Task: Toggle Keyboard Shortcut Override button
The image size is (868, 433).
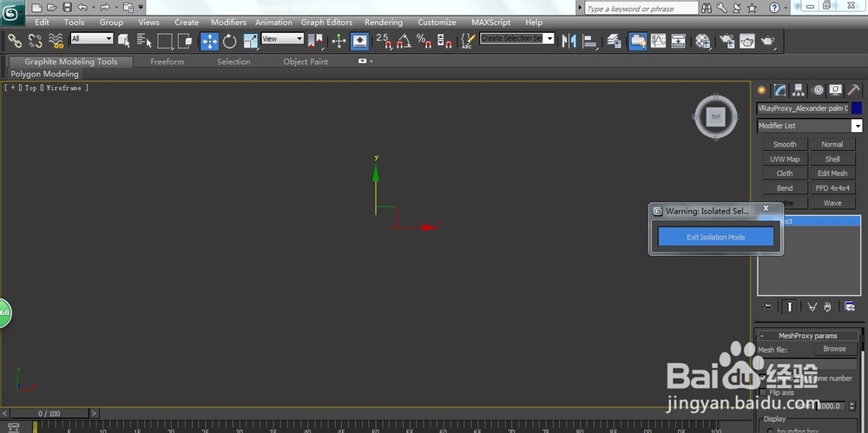Action: [x=360, y=41]
